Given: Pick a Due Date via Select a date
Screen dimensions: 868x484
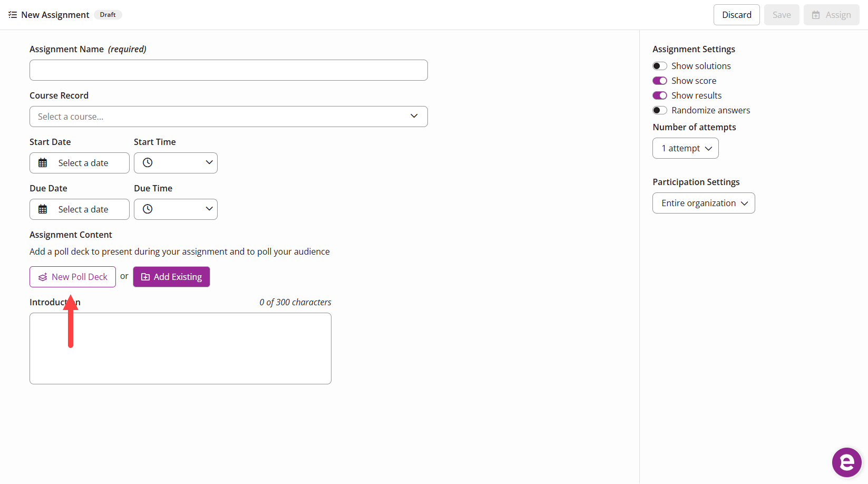Looking at the screenshot, I should (80, 209).
